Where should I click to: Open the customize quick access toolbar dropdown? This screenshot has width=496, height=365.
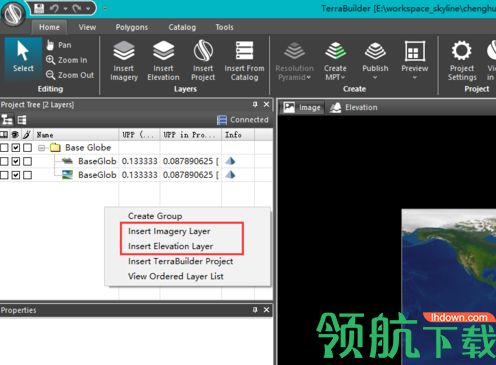click(105, 8)
